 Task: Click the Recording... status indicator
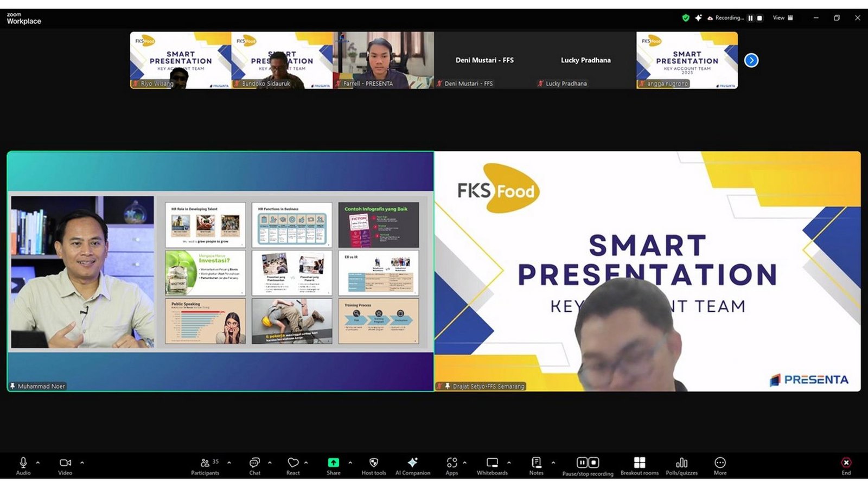click(726, 18)
